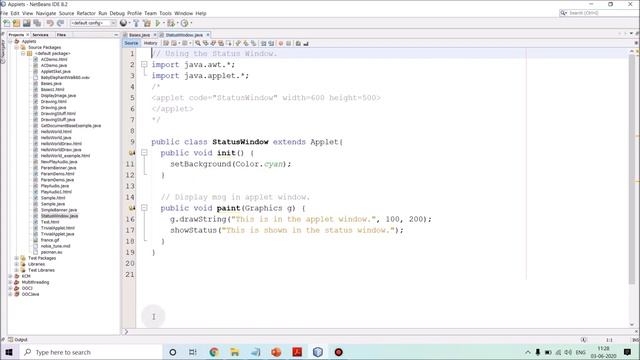The width and height of the screenshot is (640, 360).
Task: Open PowerPoint from the taskbar
Action: pyautogui.click(x=276, y=352)
